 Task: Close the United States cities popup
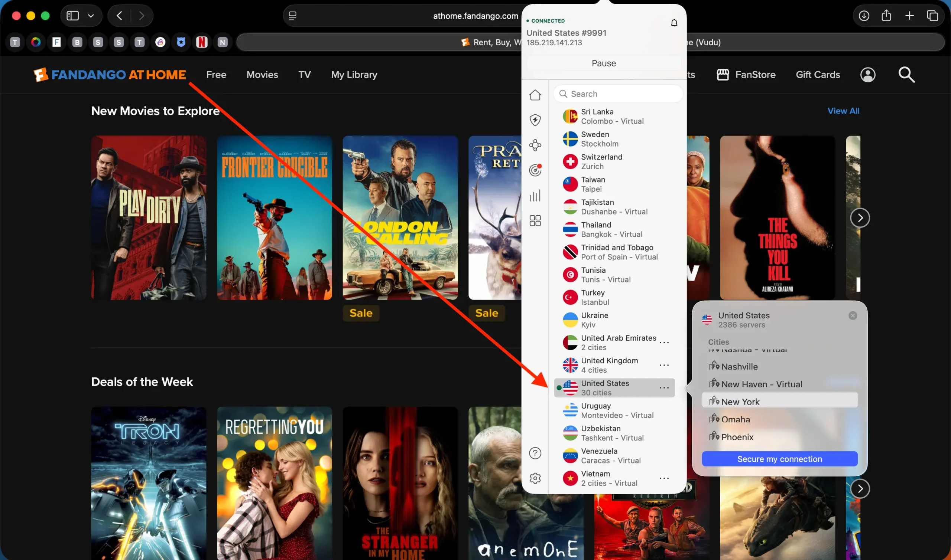coord(853,315)
